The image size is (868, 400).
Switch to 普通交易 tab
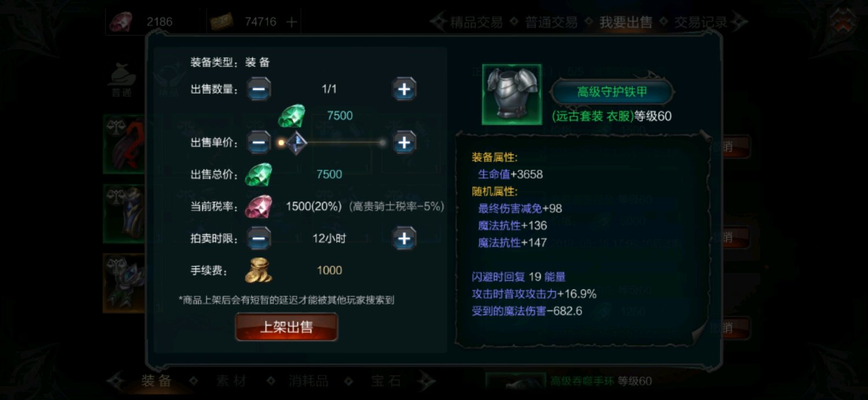[551, 23]
